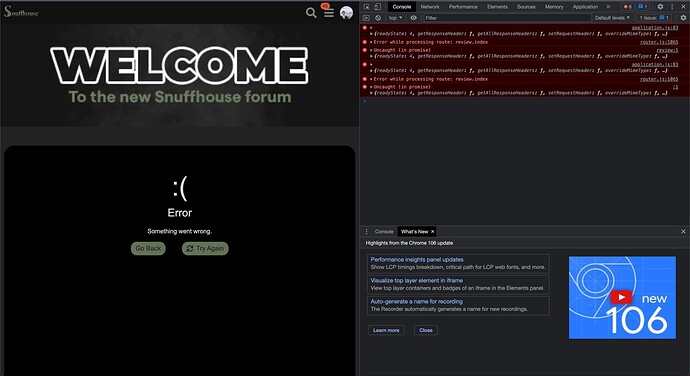Click the Learn more button

(386, 330)
